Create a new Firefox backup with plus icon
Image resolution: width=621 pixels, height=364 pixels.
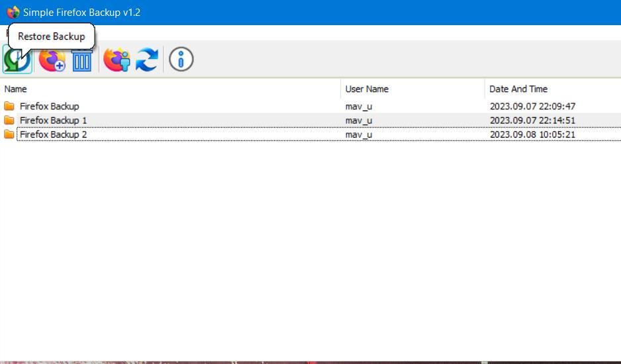52,60
